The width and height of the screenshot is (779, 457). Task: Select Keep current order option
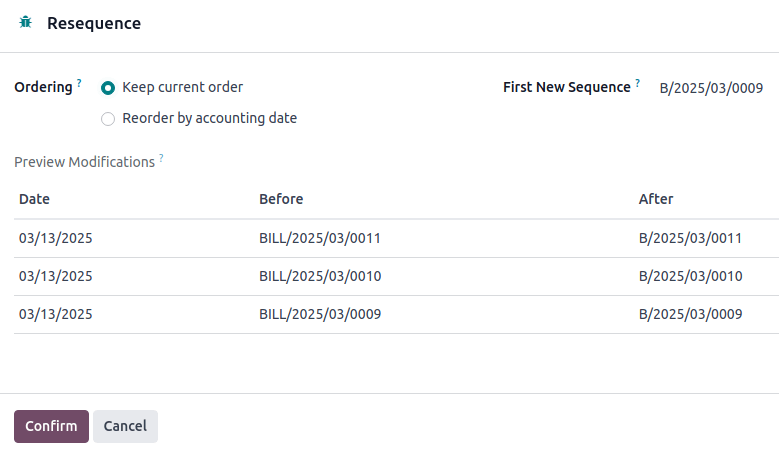108,87
